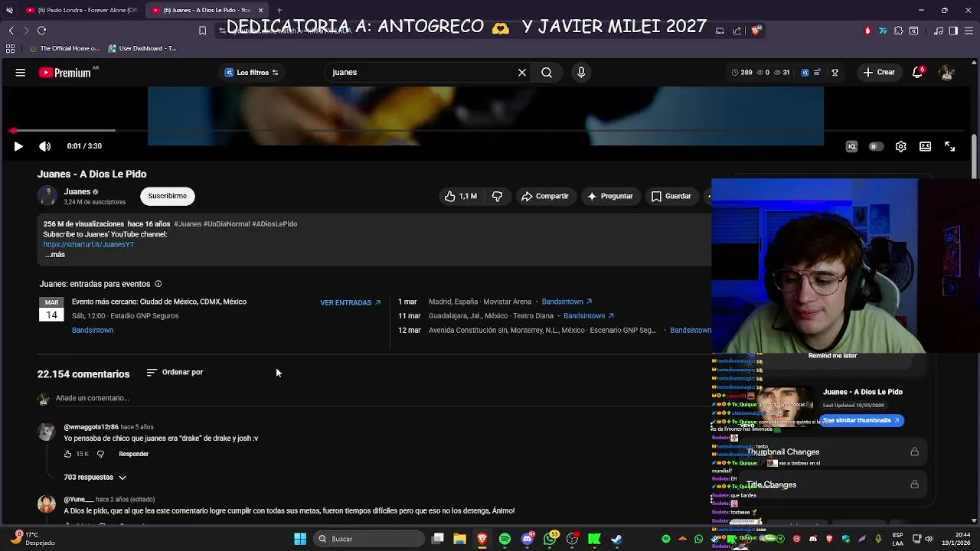This screenshot has height=551, width=980.
Task: Play the Juanes video
Action: pos(18,146)
